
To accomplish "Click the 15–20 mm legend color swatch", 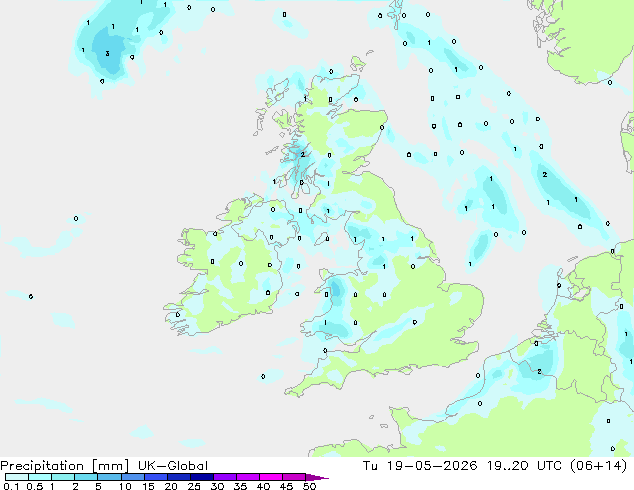I will coord(156,477).
